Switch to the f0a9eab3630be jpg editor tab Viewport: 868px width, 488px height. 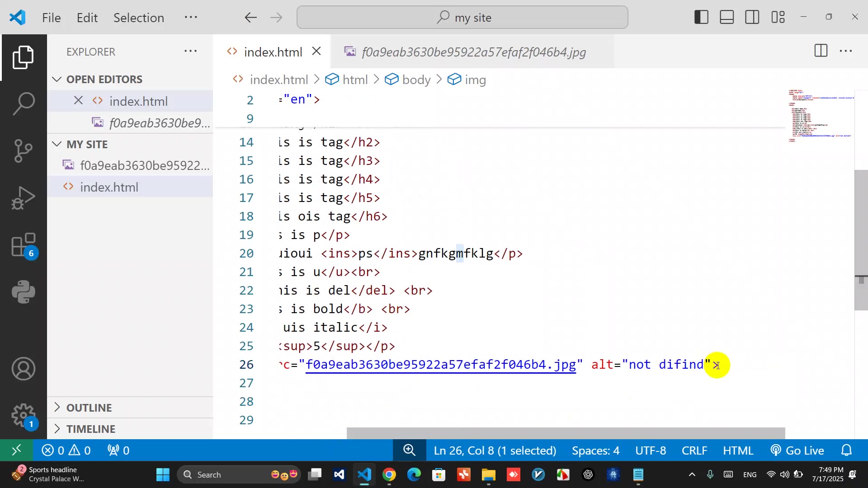(473, 52)
